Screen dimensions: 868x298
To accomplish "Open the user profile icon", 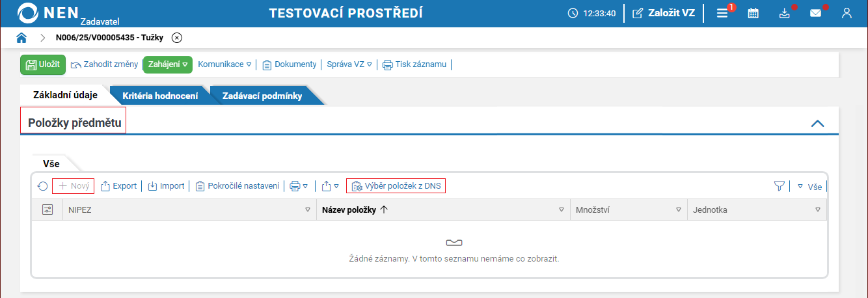I will tap(847, 13).
